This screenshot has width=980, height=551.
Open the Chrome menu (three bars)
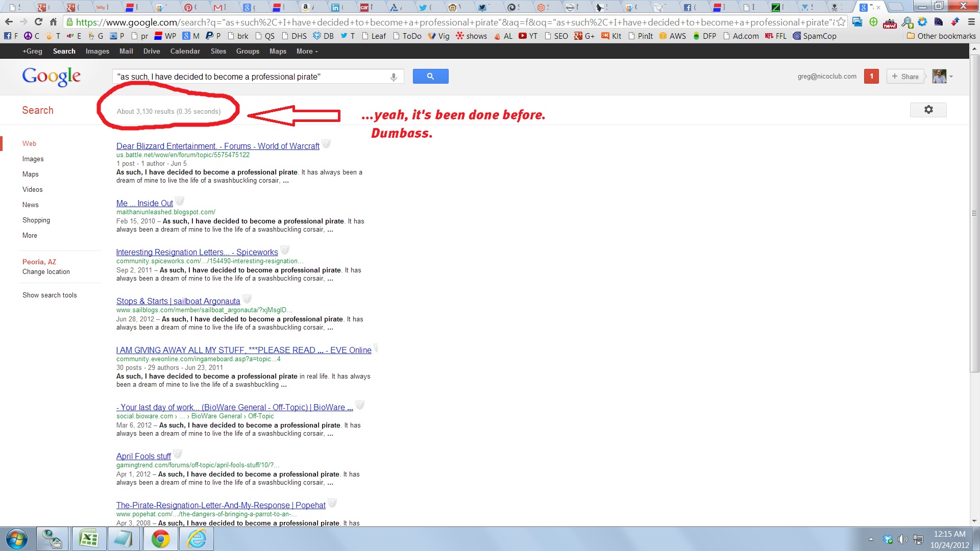tap(971, 22)
